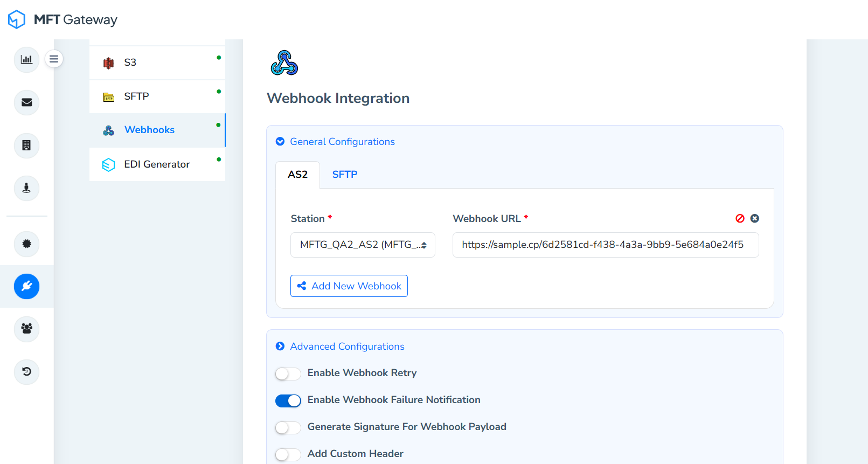Viewport: 868px width, 464px height.
Task: Open the Station dropdown
Action: pos(363,245)
